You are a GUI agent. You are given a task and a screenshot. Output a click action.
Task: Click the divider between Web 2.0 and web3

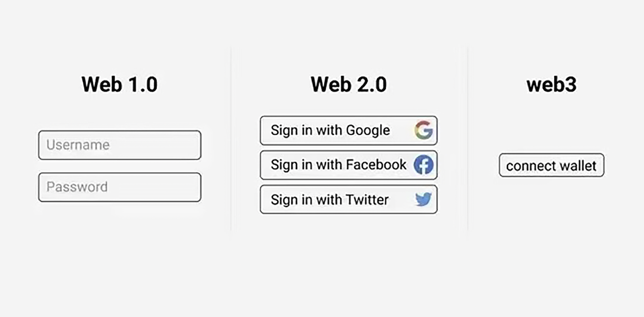coord(467,140)
